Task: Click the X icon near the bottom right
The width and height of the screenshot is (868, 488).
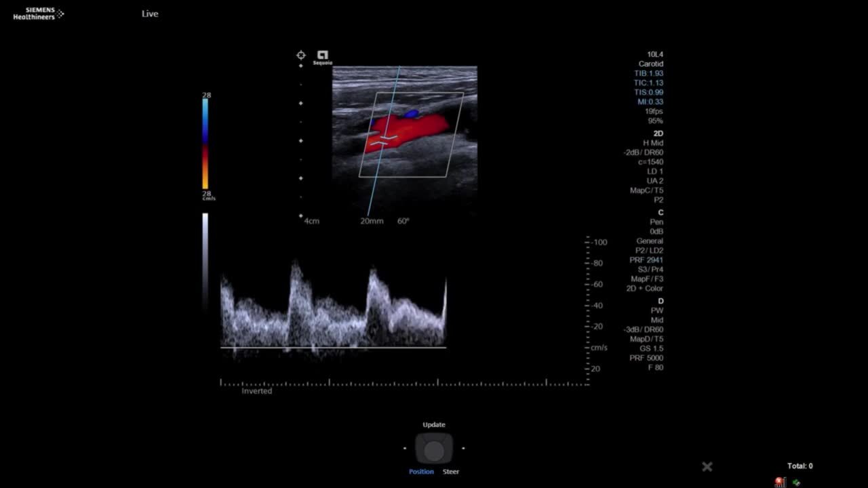Action: pos(707,466)
